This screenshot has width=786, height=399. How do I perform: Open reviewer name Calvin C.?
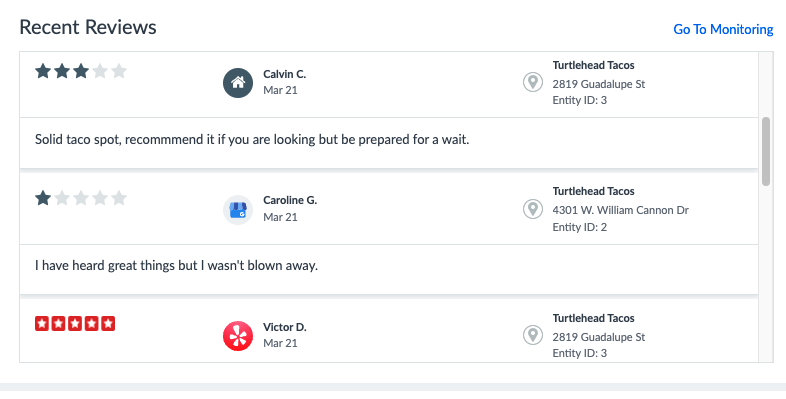coord(284,74)
